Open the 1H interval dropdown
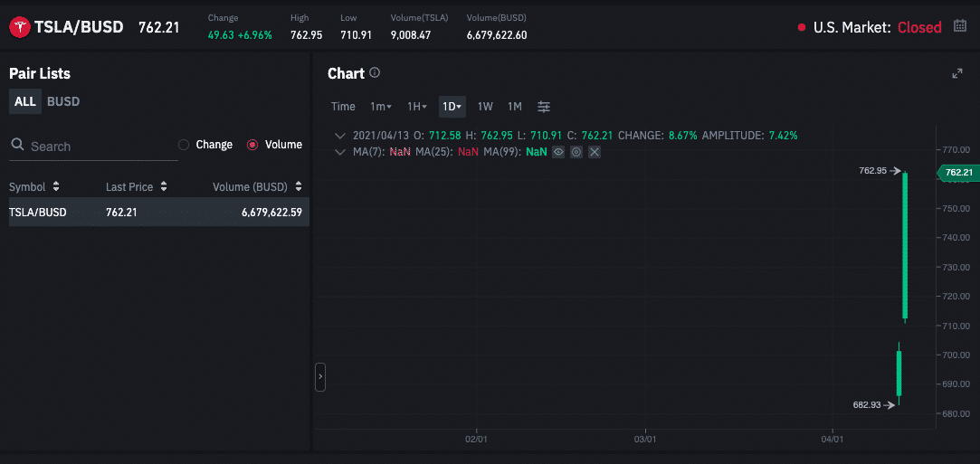Viewport: 980px width, 464px height. [x=417, y=106]
